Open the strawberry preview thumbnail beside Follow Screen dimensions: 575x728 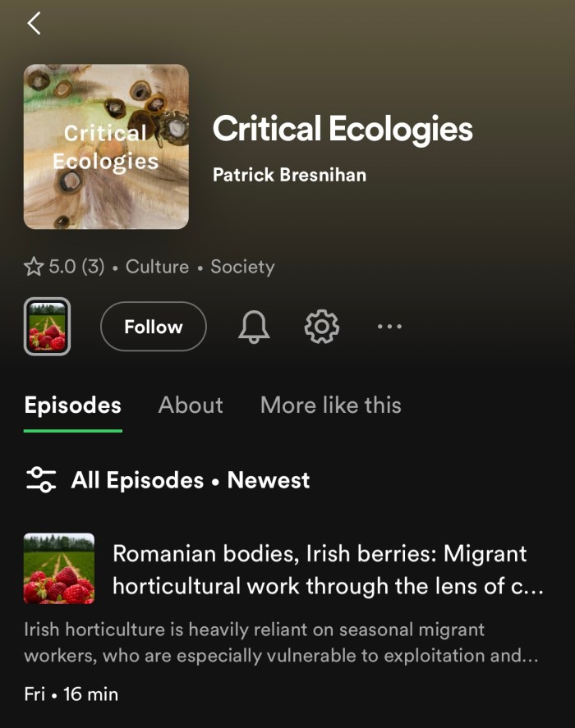(47, 327)
